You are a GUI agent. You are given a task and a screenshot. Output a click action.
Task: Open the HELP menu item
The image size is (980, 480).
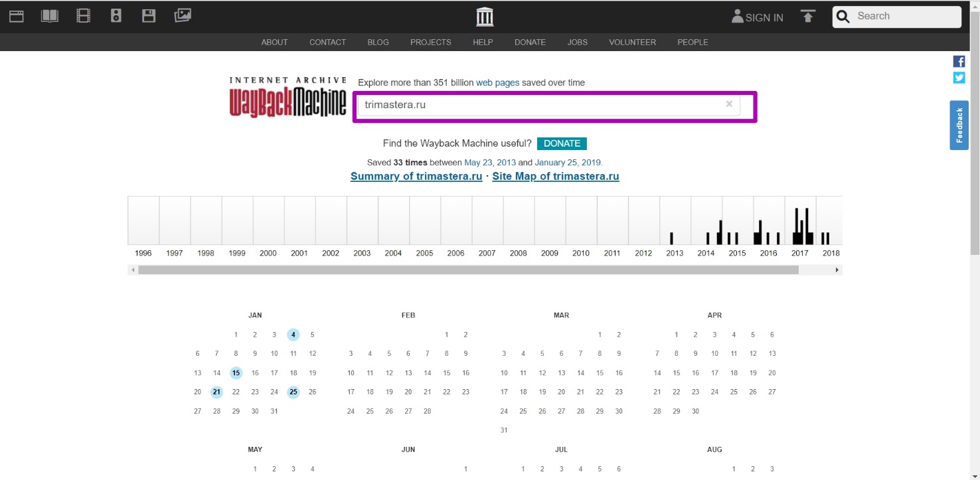point(483,42)
